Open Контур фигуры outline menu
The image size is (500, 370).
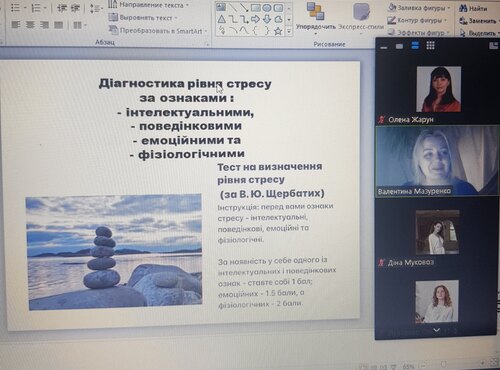pos(417,20)
